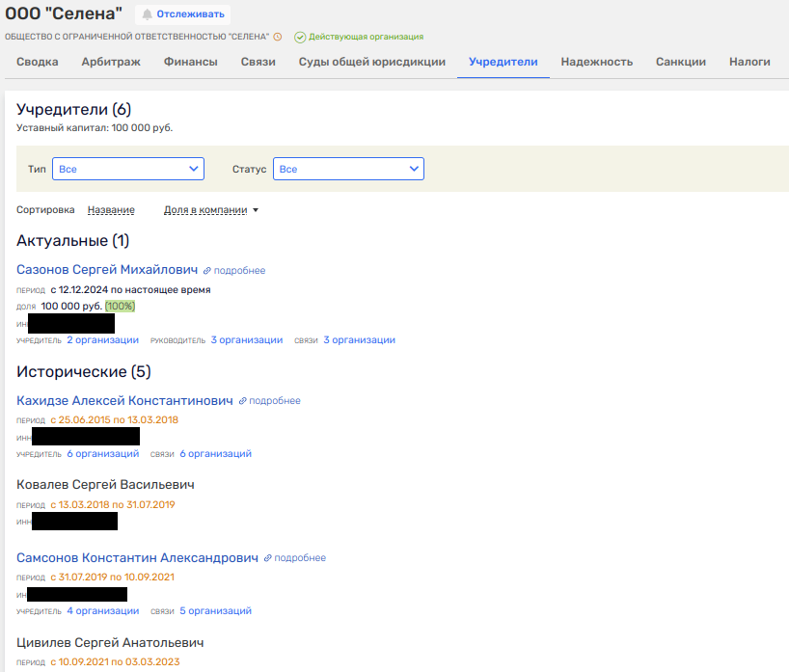Click the link icon beside Сазонов Сергей Михайлович

(206, 271)
